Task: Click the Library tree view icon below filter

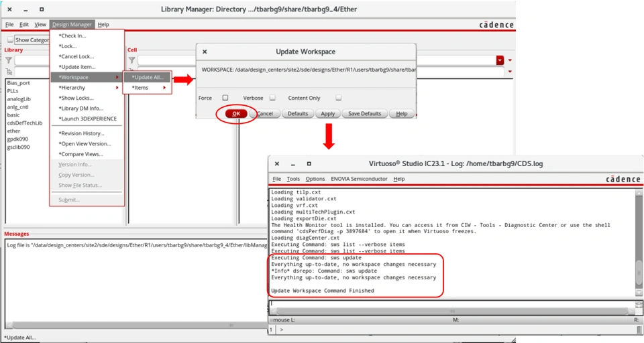Action: (9, 72)
